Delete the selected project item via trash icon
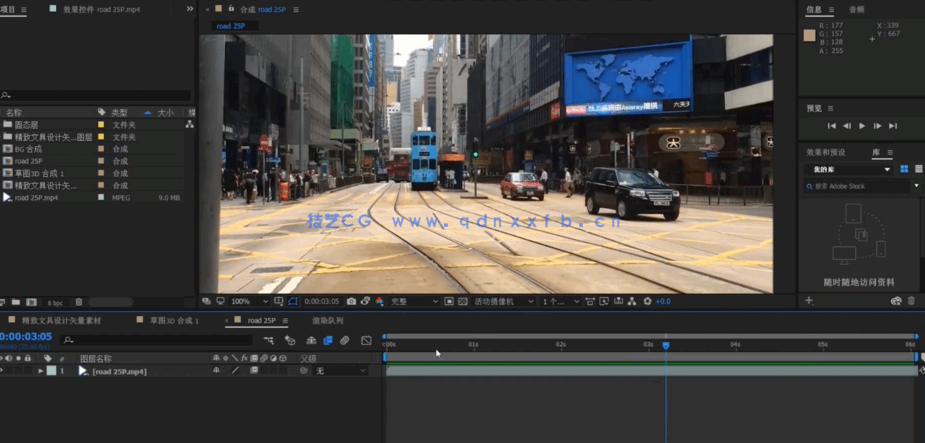The width and height of the screenshot is (925, 443). [79, 302]
